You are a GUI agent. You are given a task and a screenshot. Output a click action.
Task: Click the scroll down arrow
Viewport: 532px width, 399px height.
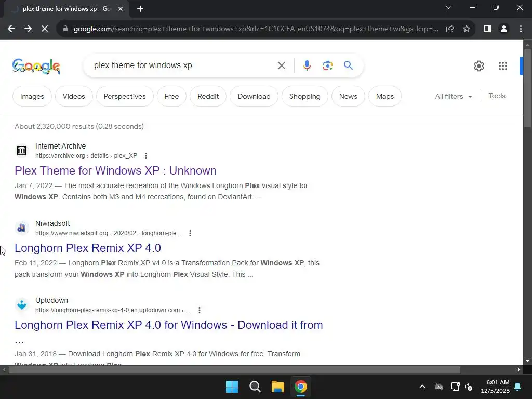(x=527, y=361)
